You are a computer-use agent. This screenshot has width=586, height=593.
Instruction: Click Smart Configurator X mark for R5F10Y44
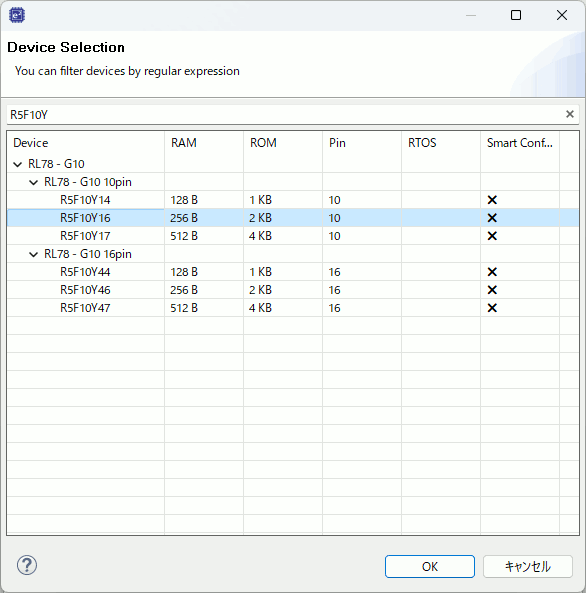pos(492,272)
